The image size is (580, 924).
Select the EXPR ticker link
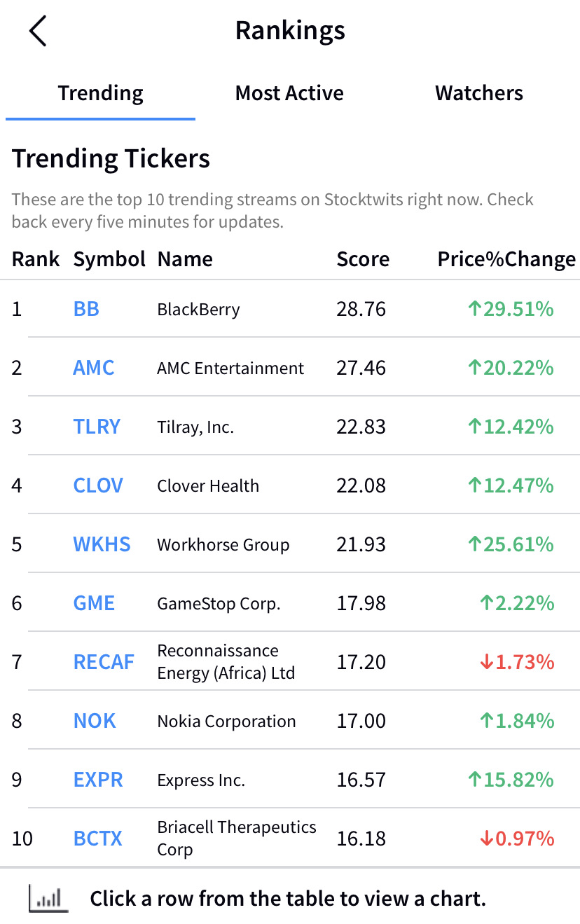pyautogui.click(x=98, y=780)
